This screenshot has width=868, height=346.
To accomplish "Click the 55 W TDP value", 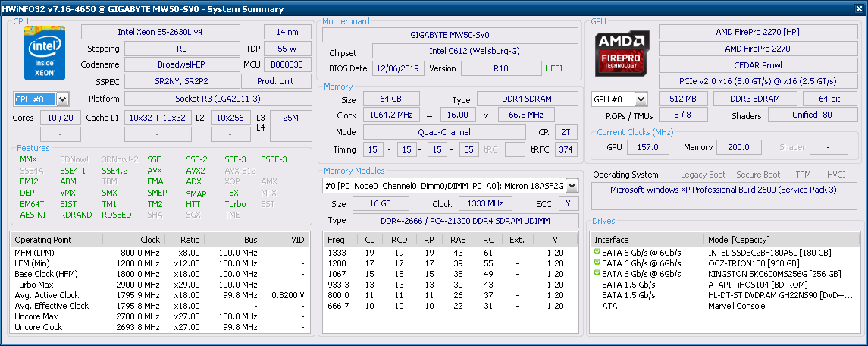I will [x=287, y=49].
